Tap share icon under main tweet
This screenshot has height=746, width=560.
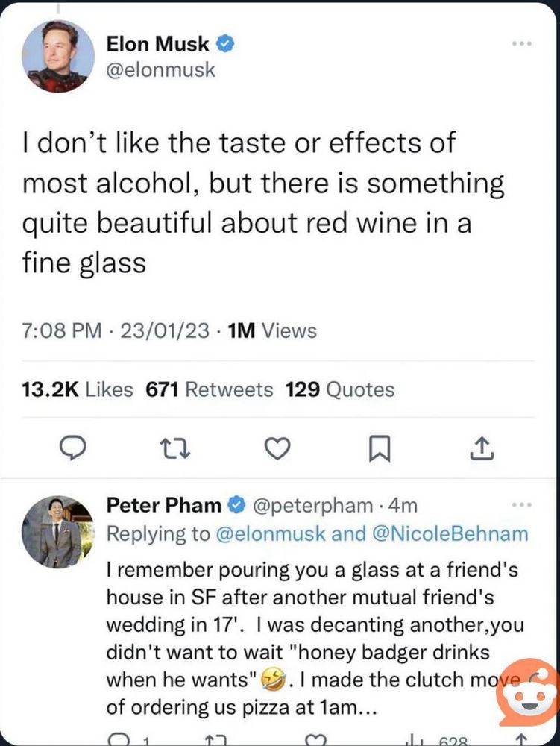coord(482,448)
